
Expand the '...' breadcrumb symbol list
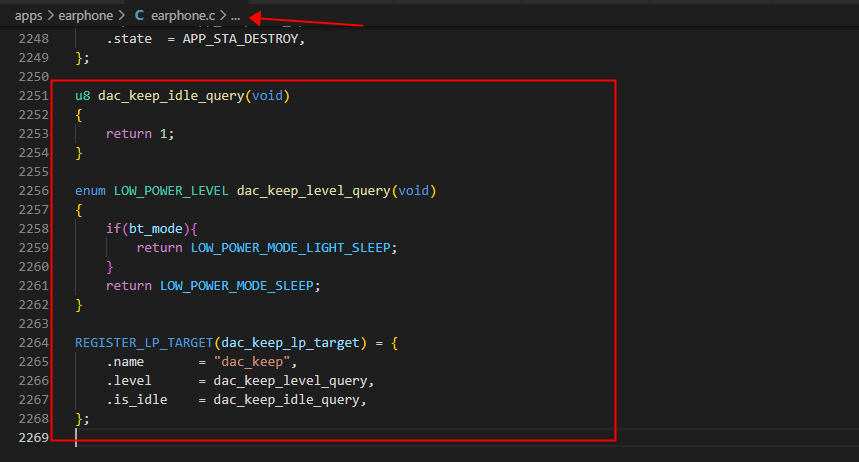tap(236, 16)
